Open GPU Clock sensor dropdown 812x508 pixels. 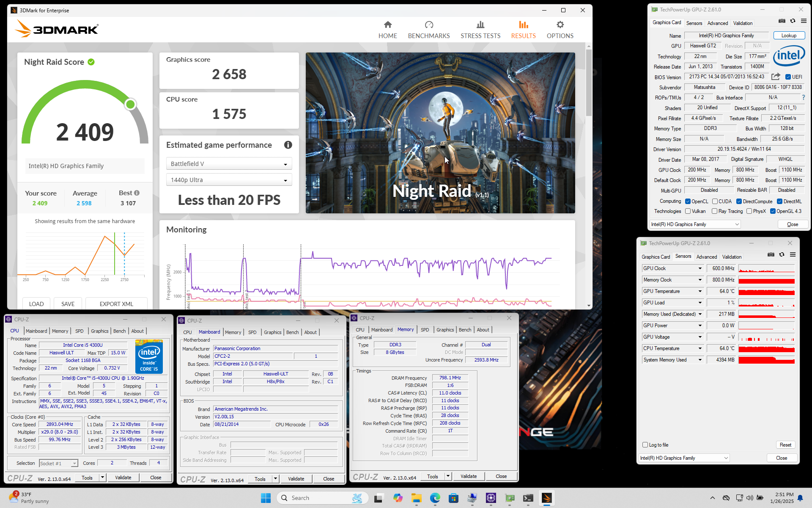coord(700,268)
